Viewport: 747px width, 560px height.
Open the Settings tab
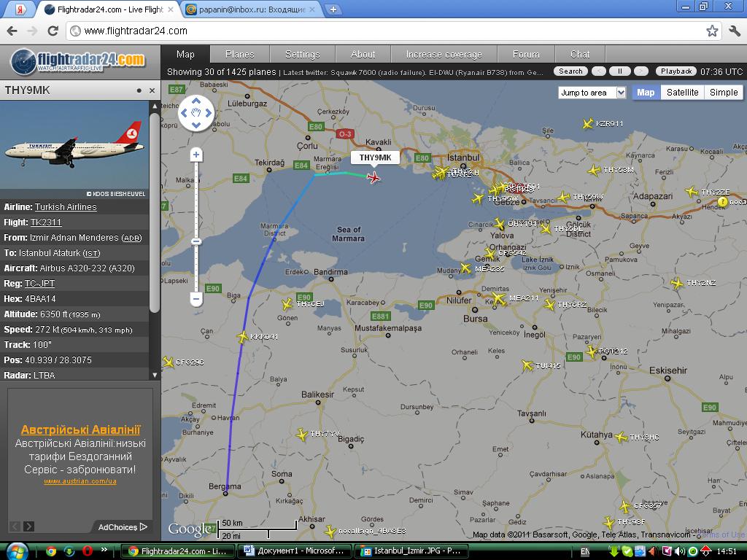point(302,54)
